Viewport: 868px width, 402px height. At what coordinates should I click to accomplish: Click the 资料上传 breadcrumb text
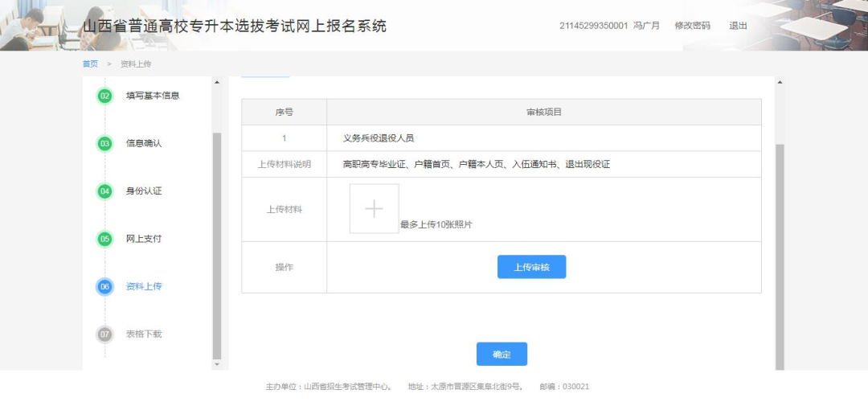point(136,64)
